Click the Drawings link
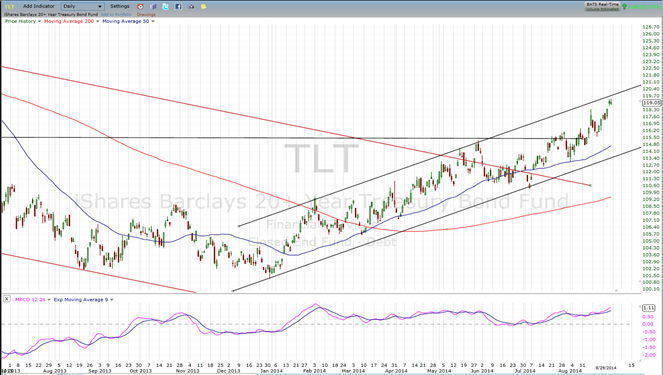Image resolution: width=663 pixels, height=375 pixels. pos(146,14)
